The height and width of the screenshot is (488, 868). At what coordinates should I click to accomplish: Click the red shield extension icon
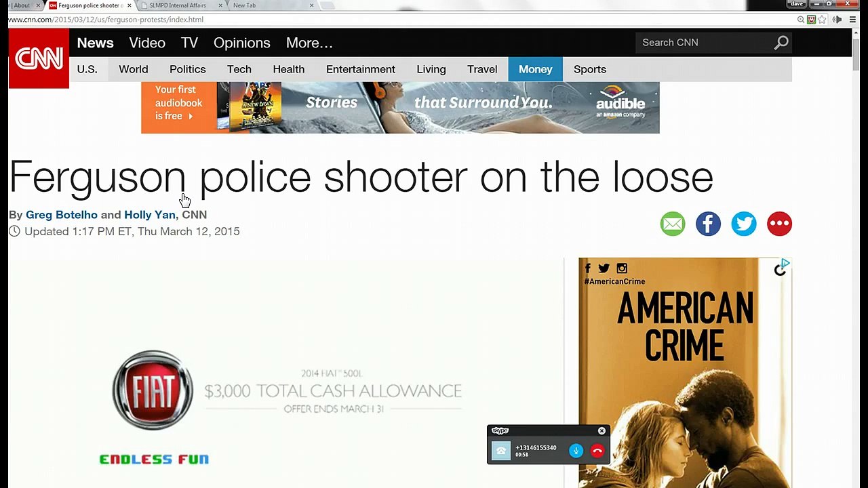click(x=811, y=20)
